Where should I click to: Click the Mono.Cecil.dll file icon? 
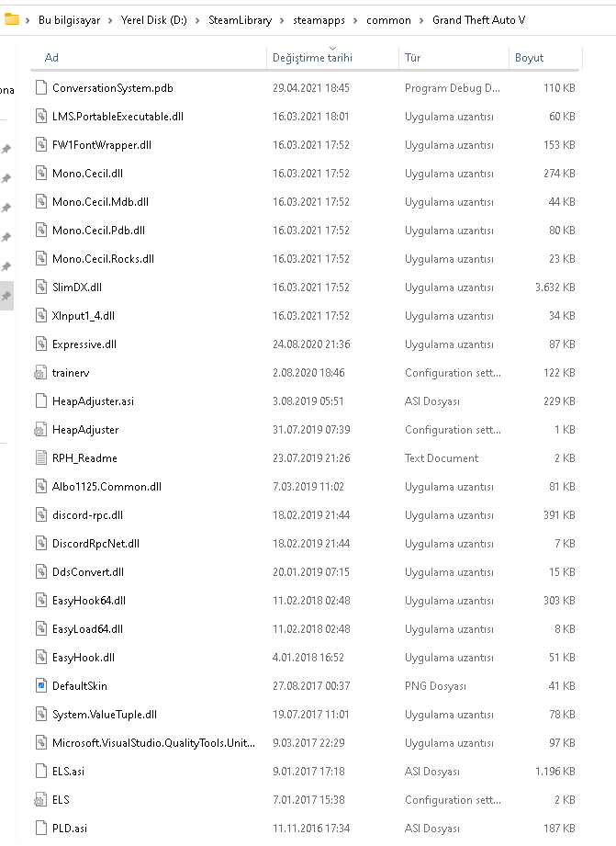click(x=41, y=174)
